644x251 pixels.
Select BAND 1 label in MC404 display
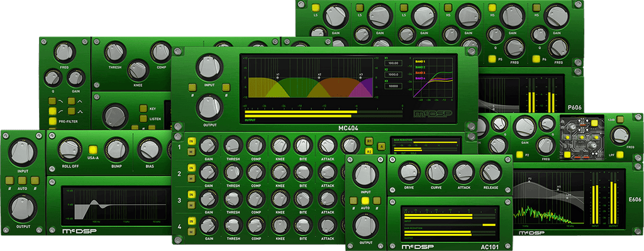420,61
